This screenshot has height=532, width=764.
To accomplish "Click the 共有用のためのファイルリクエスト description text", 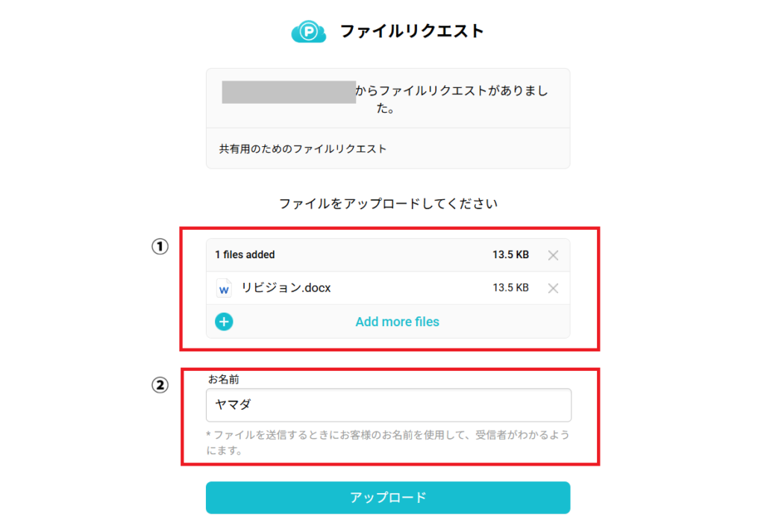I will click(x=303, y=149).
